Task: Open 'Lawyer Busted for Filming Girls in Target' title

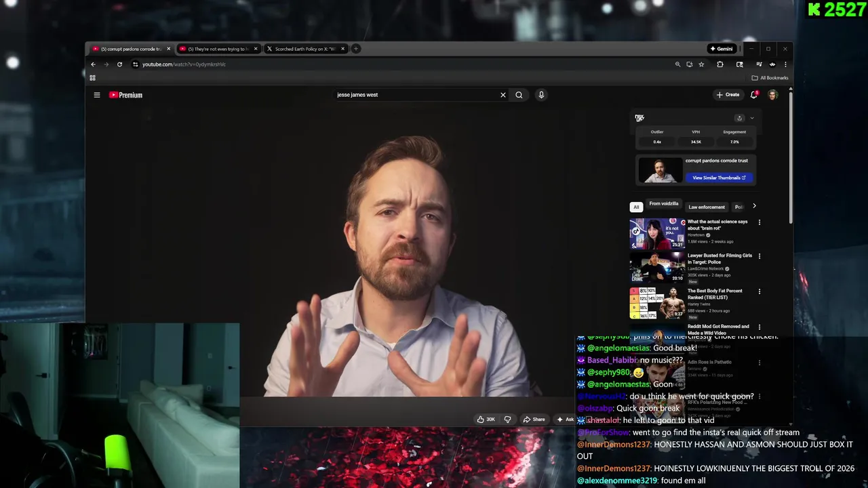Action: tap(719, 258)
